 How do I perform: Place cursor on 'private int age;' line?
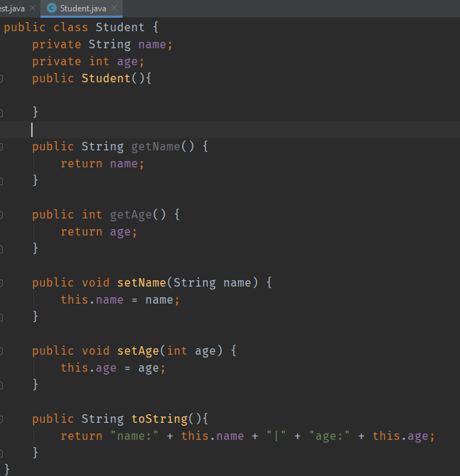[88, 62]
